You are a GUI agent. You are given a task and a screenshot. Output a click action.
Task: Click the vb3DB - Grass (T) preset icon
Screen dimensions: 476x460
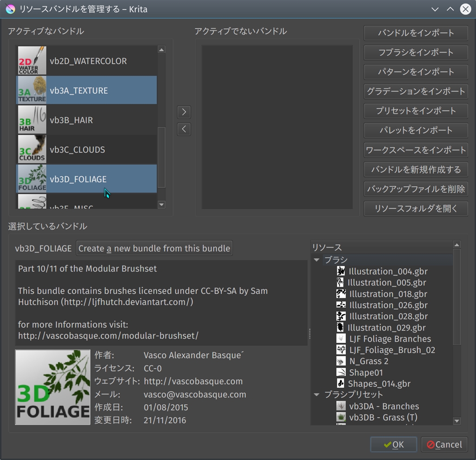point(341,417)
